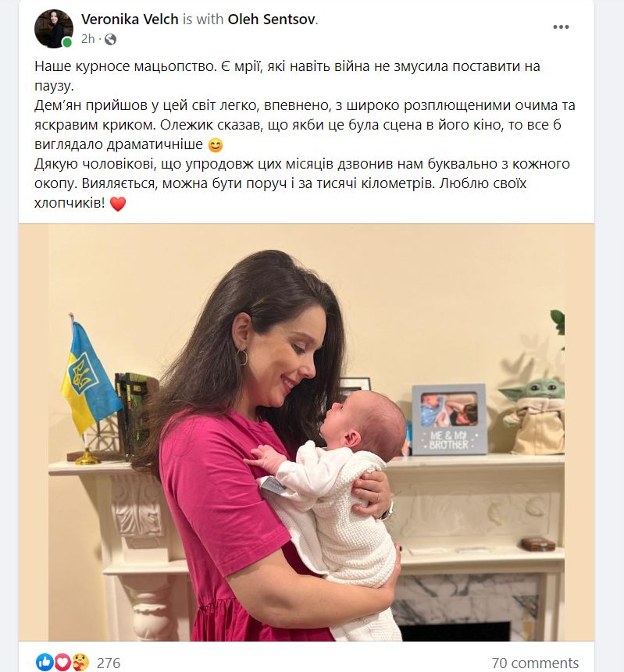
Task: Click the Care hug reaction icon
Action: pyautogui.click(x=80, y=662)
